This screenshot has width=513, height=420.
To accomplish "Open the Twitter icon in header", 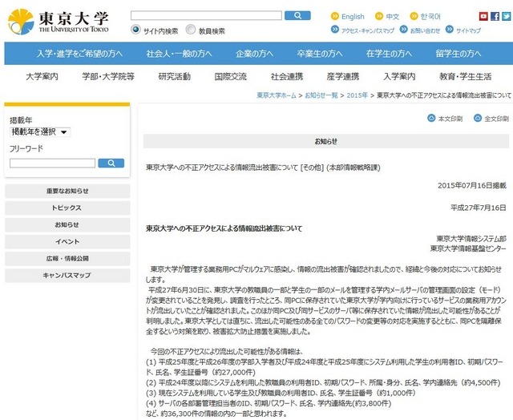I will click(x=506, y=16).
